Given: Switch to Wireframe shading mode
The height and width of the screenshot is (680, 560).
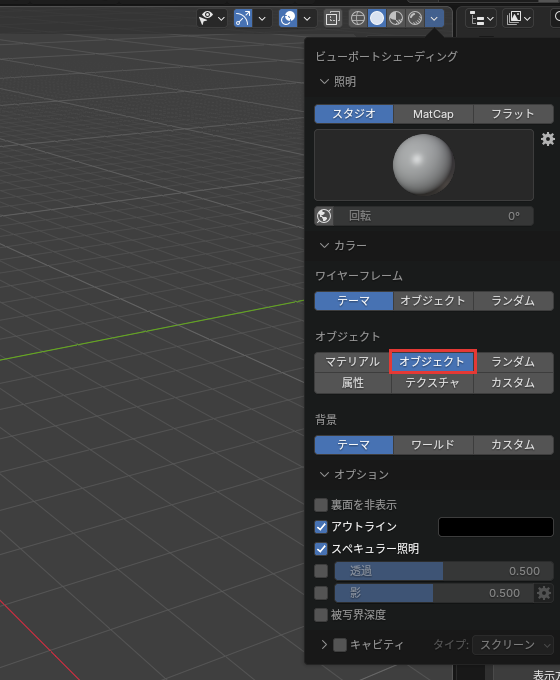Looking at the screenshot, I should [358, 18].
